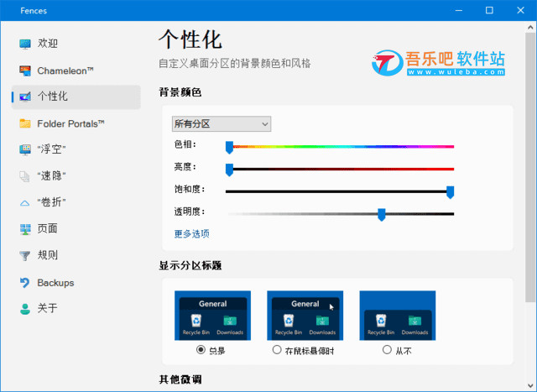This screenshot has height=392, width=537.
Task: Click the 更多选项 link
Action: pos(191,233)
